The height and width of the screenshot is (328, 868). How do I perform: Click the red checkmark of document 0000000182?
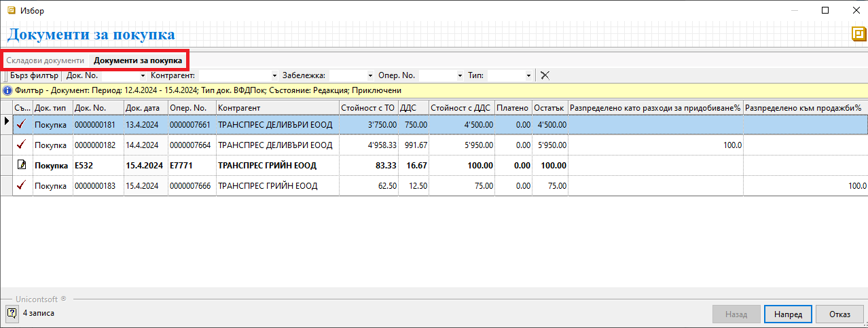click(x=22, y=145)
